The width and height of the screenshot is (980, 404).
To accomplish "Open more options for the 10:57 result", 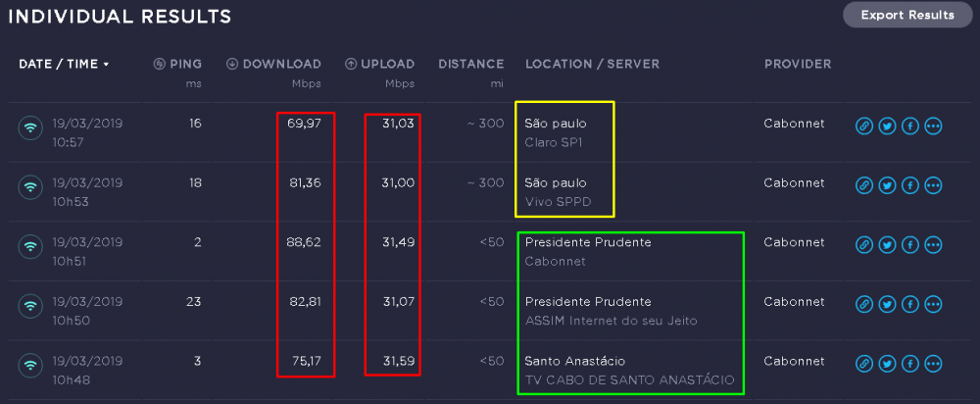I will coord(933,126).
